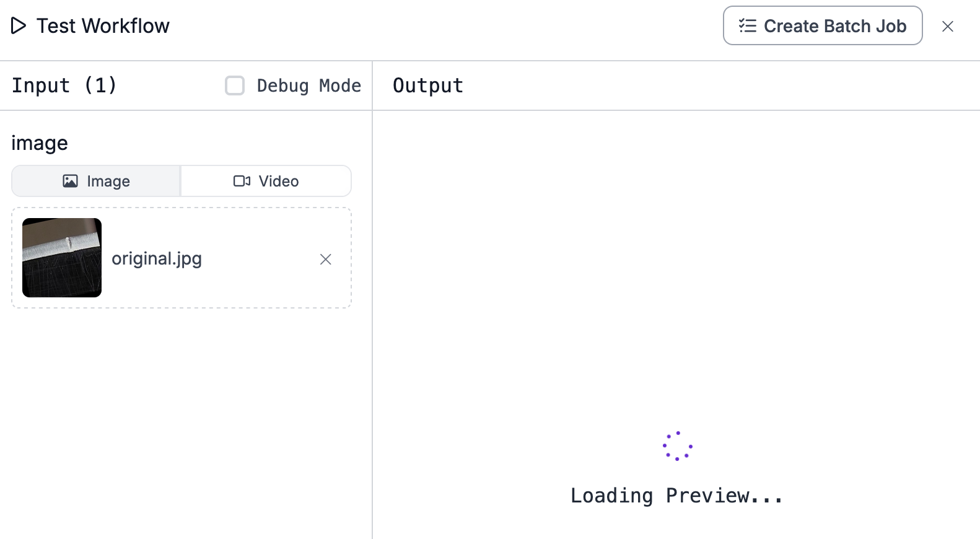
Task: Click the Debug Mode label text
Action: pos(308,85)
